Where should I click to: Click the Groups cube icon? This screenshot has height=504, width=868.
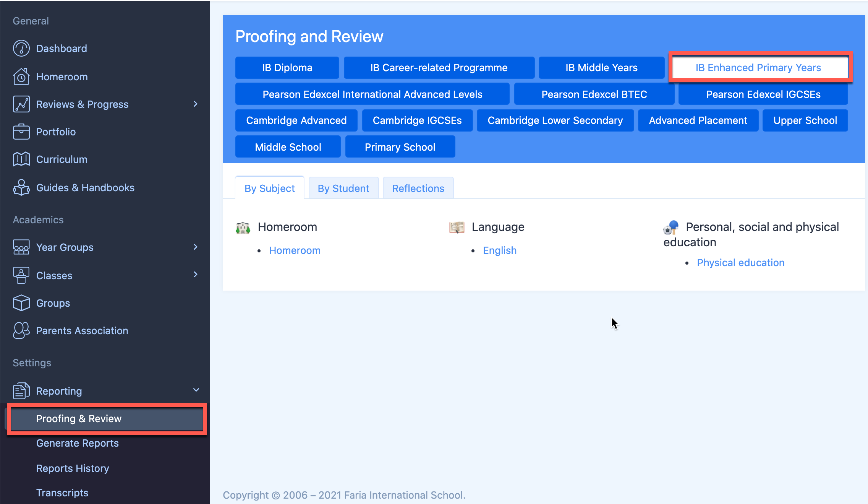point(21,303)
